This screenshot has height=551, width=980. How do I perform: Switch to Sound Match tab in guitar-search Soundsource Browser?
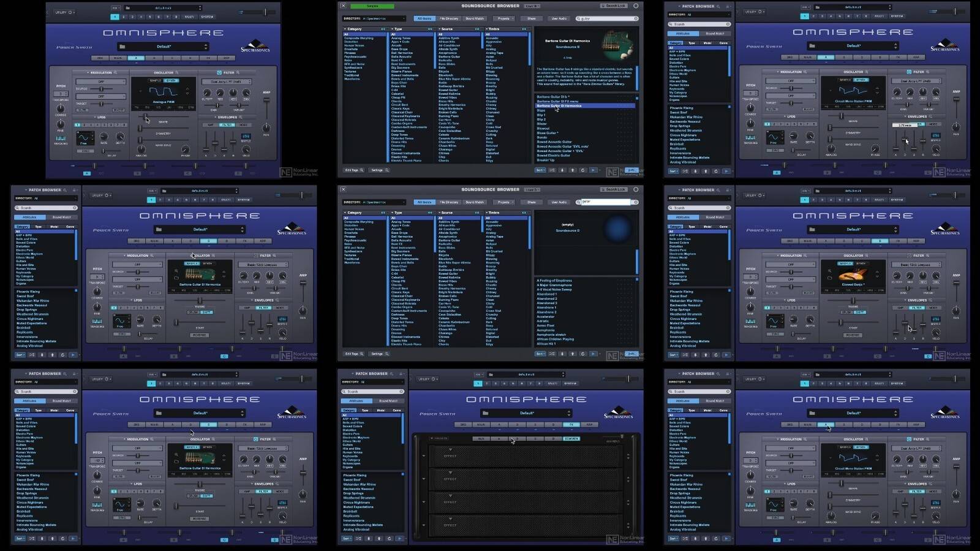point(474,18)
